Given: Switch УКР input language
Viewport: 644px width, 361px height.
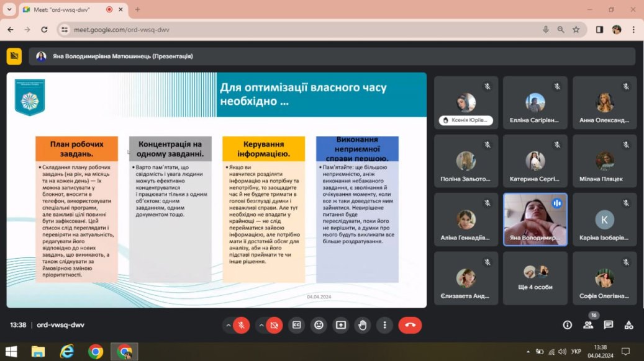Looking at the screenshot, I should (576, 352).
